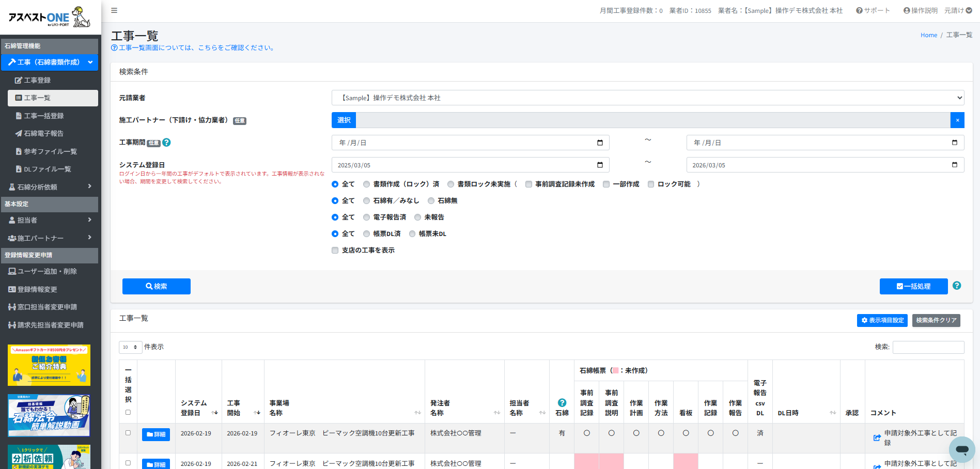
Task: Click the help icon next to 工事期間
Action: [166, 143]
